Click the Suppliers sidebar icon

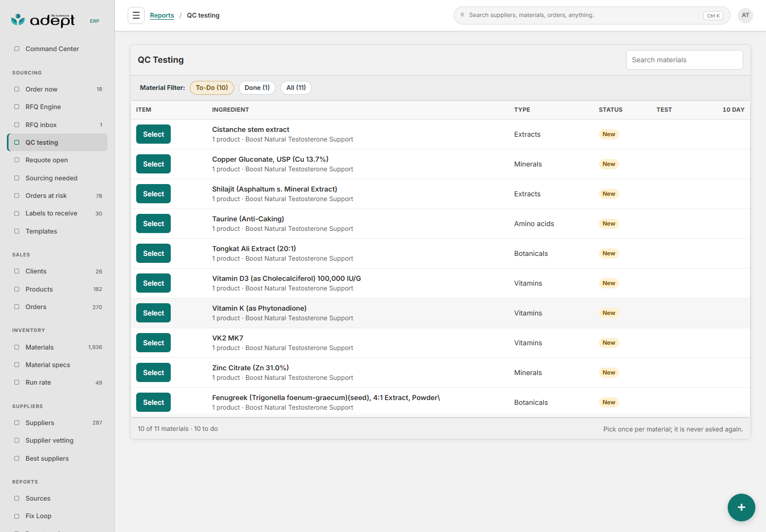click(x=16, y=423)
